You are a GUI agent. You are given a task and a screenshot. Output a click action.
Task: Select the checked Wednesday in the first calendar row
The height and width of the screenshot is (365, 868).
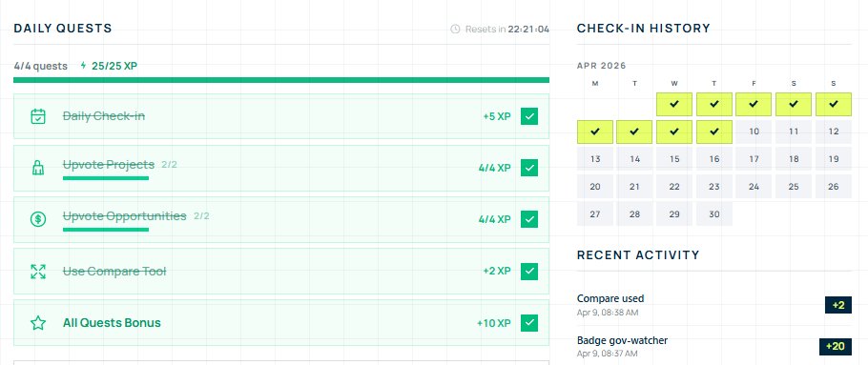tap(674, 104)
